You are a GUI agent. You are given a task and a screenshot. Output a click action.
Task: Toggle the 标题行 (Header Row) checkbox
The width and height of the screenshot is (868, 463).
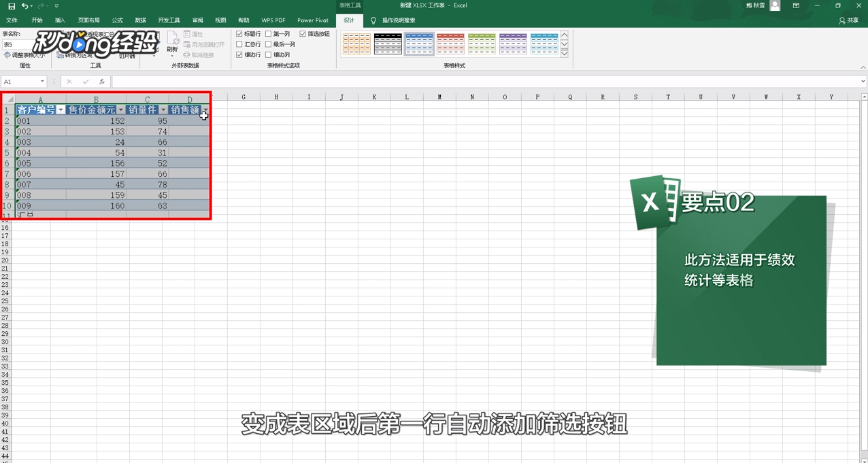239,34
